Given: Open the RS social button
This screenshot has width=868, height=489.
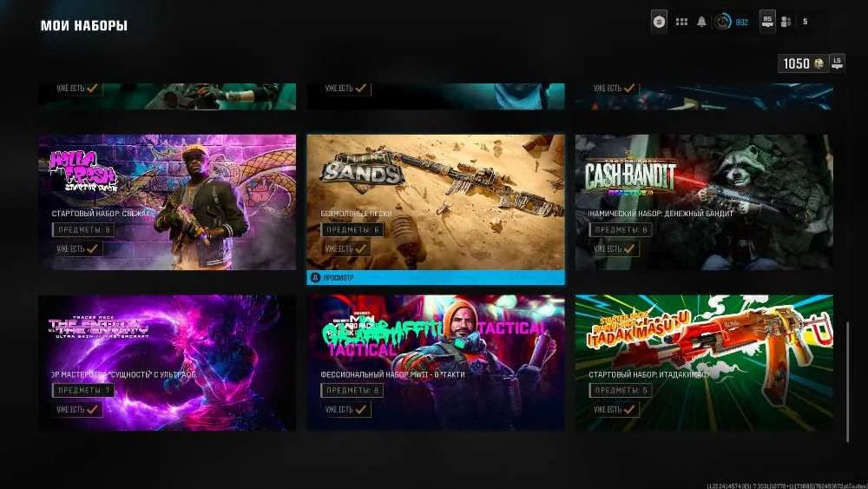Looking at the screenshot, I should [767, 21].
